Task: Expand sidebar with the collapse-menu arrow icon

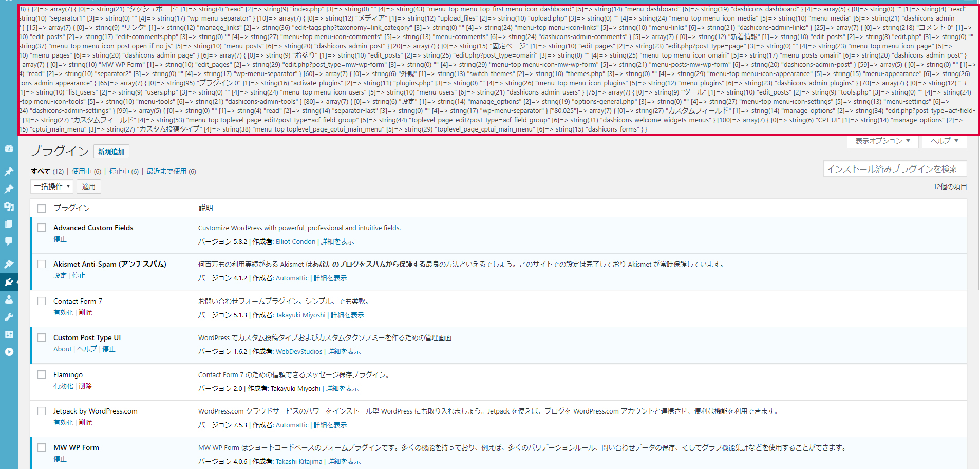Action: [x=9, y=352]
